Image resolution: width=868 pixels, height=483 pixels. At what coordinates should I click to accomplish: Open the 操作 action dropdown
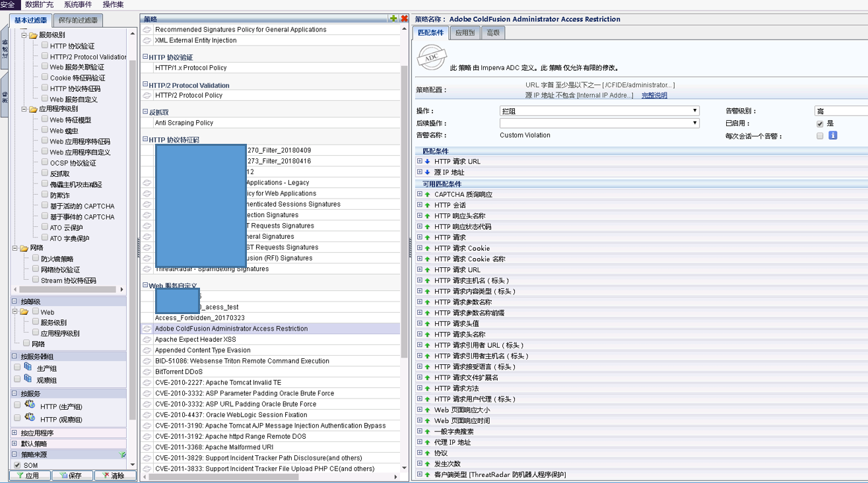pyautogui.click(x=599, y=111)
